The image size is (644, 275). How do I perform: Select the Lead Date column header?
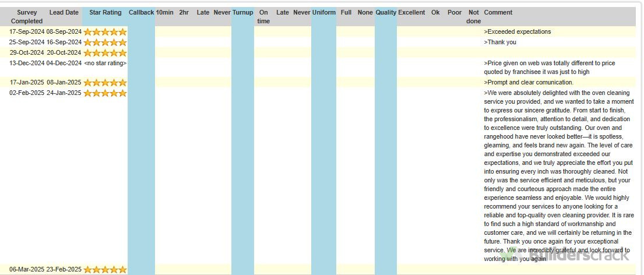64,12
